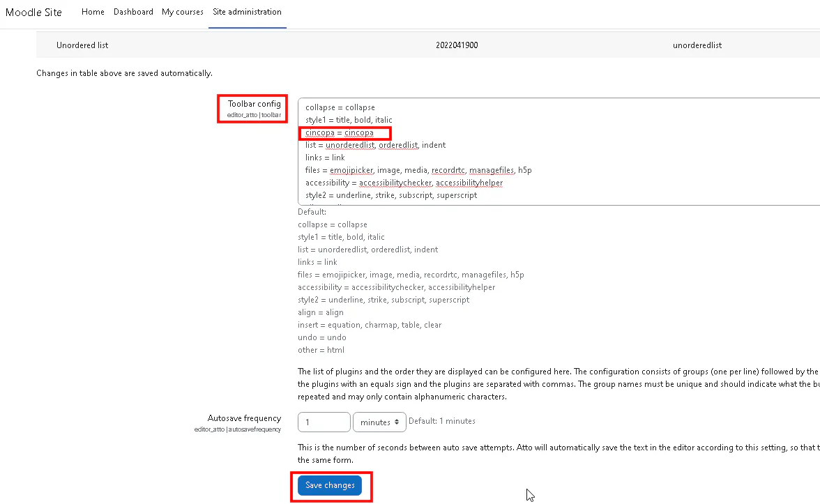Go to Dashboard in the top navigation
Screen dimensions: 820x504
pyautogui.click(x=133, y=11)
